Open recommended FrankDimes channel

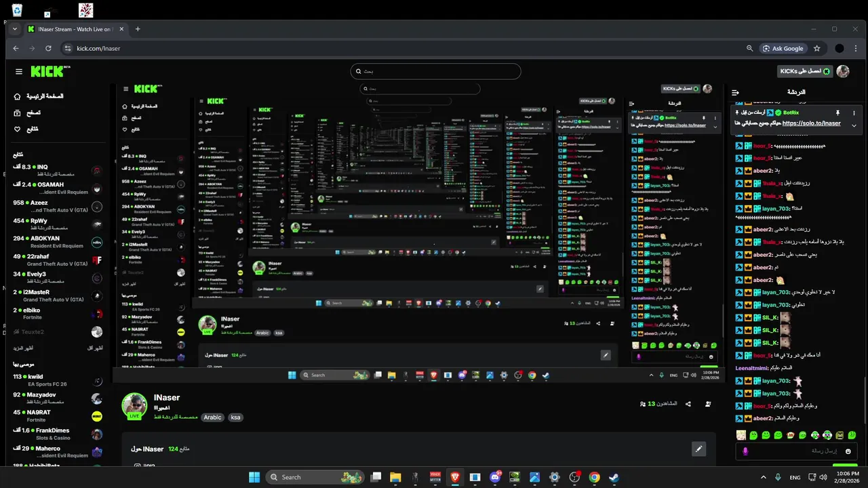(x=58, y=434)
